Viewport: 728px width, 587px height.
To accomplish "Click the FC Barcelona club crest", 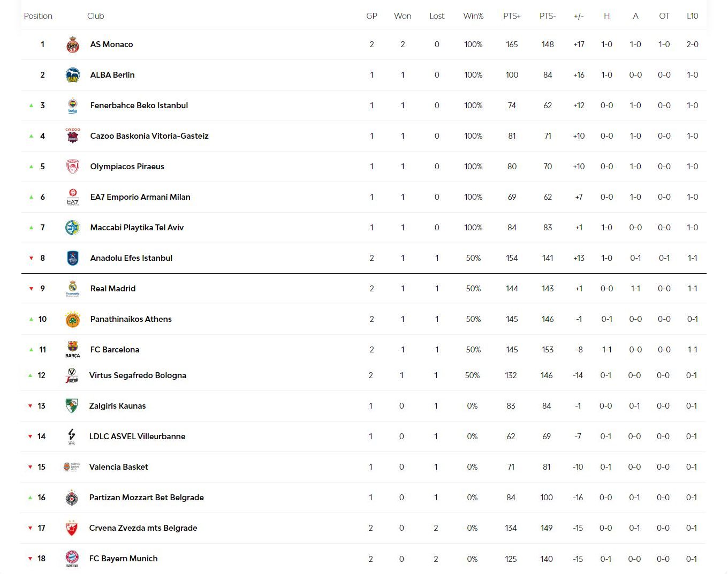I will click(x=73, y=350).
